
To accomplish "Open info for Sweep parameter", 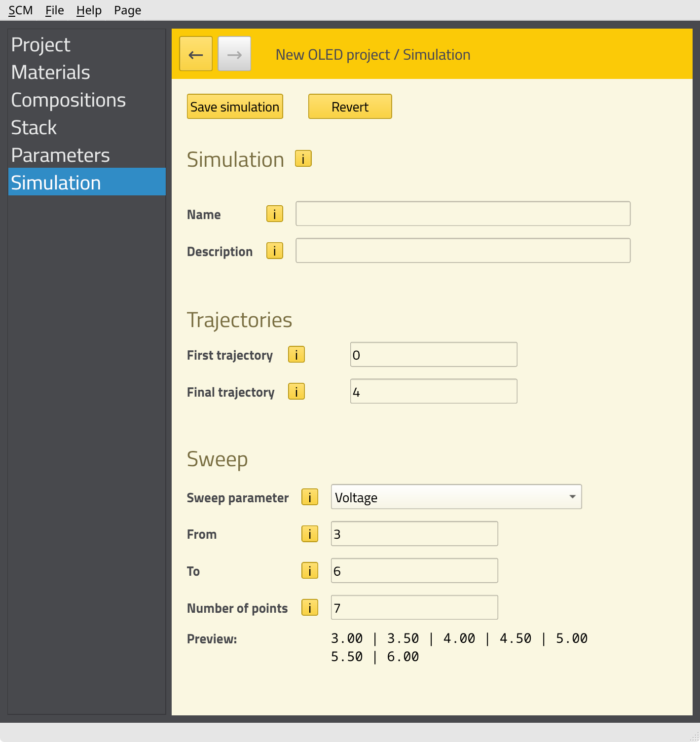I will (x=309, y=497).
